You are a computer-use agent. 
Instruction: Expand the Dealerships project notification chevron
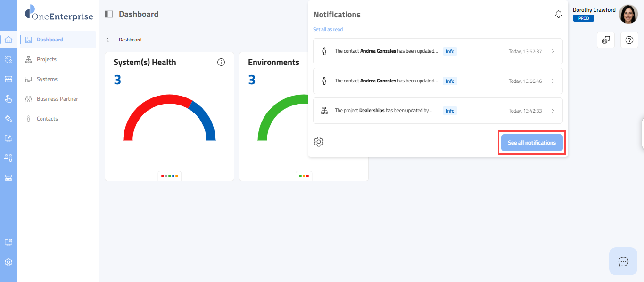click(553, 111)
